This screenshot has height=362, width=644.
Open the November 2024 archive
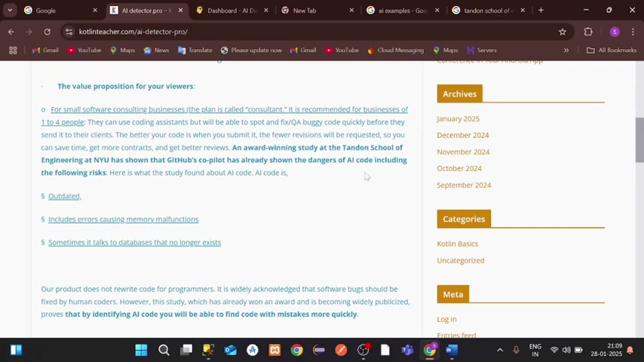[x=463, y=152]
